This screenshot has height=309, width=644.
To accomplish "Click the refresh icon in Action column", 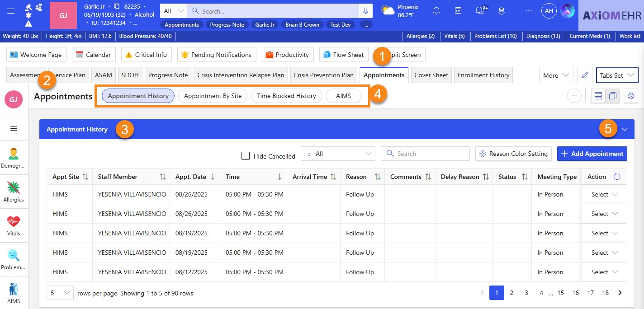I will tap(617, 177).
